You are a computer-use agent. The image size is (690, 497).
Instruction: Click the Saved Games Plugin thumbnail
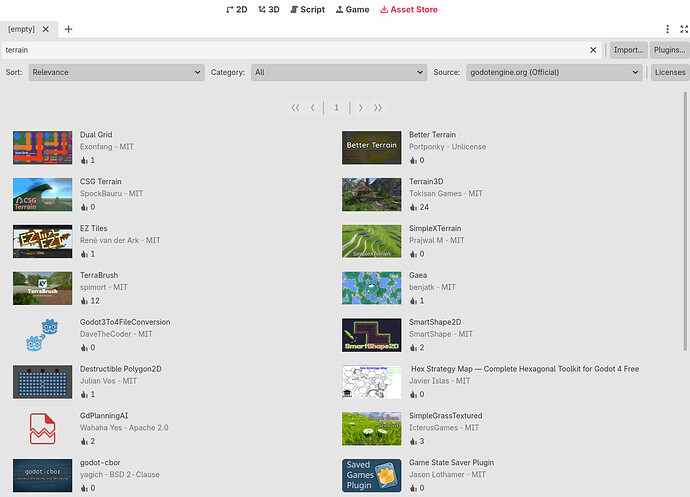click(x=372, y=475)
